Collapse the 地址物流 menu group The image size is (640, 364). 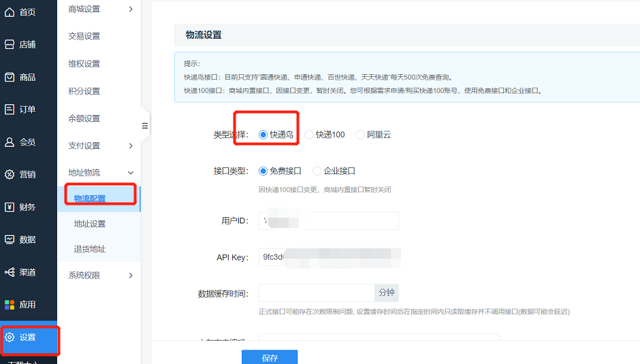coord(131,173)
